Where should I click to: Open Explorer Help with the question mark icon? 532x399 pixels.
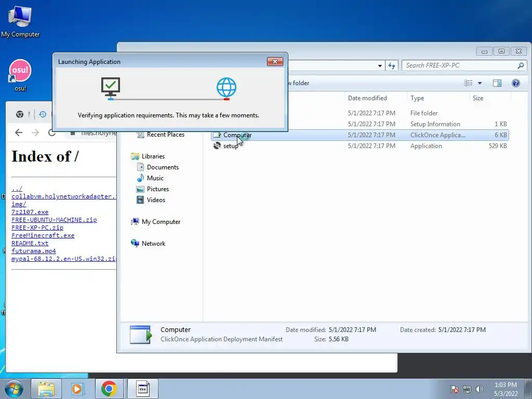516,83
